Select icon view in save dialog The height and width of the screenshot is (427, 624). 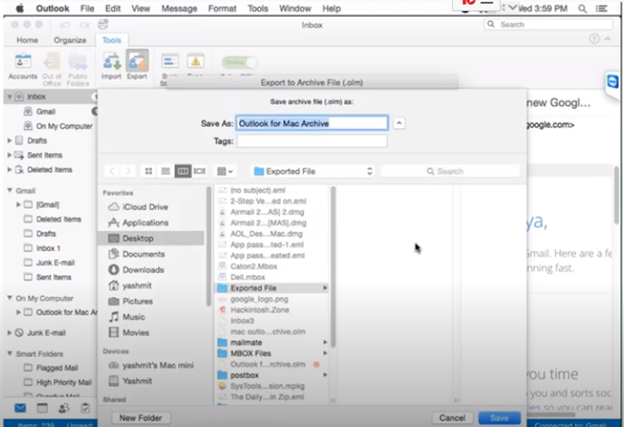coord(148,171)
